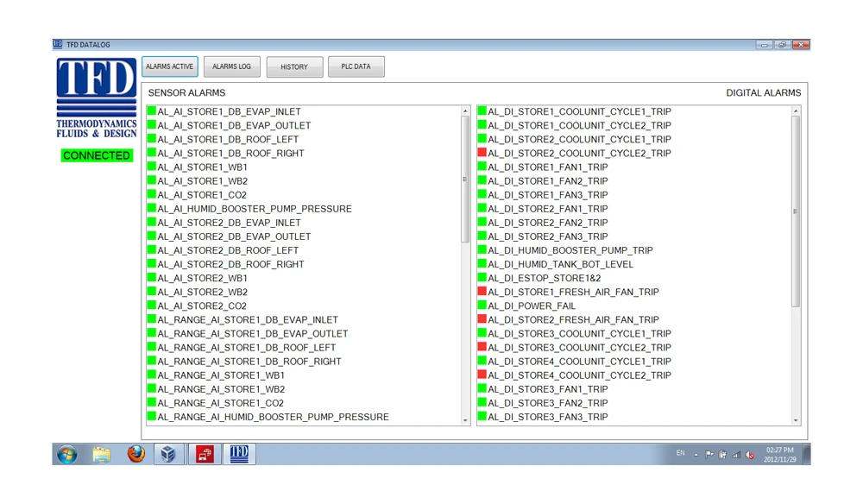The height and width of the screenshot is (504, 863).
Task: Open the History view
Action: click(x=294, y=67)
